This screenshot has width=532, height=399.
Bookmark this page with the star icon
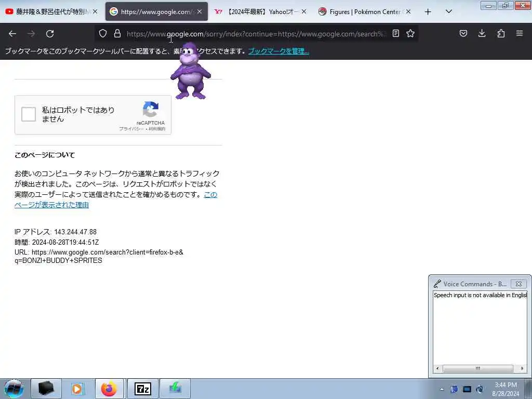point(410,33)
